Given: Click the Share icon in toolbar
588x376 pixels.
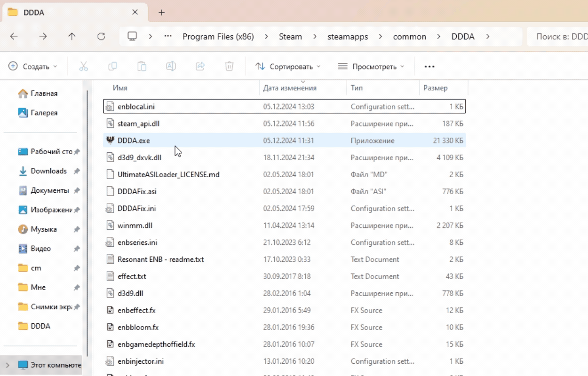Looking at the screenshot, I should pyautogui.click(x=200, y=66).
